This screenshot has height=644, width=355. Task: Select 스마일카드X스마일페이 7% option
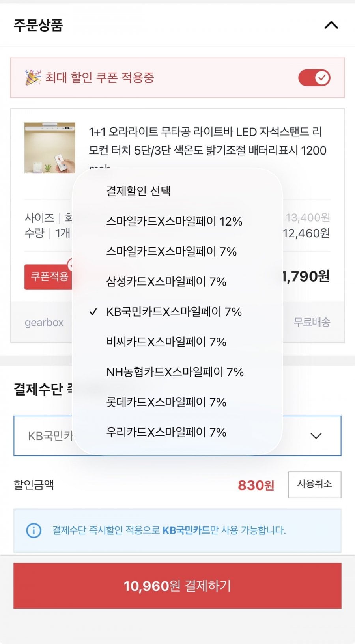pyautogui.click(x=171, y=251)
